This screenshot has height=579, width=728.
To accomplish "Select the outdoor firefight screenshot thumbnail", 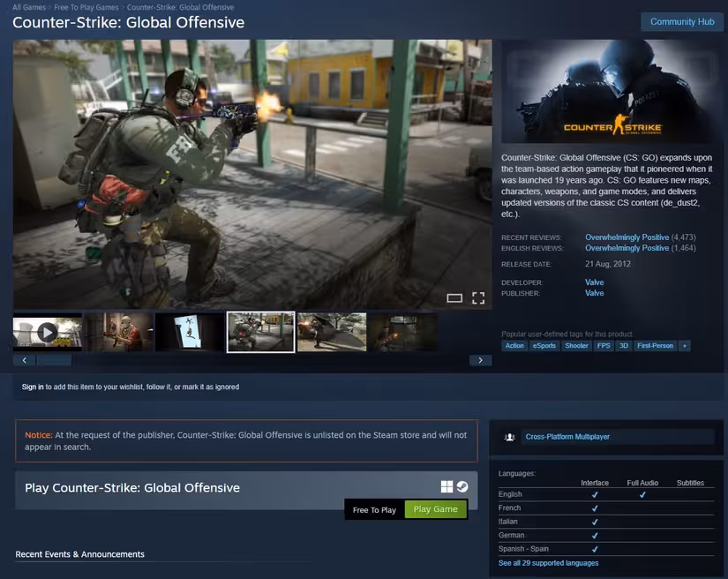I will point(332,332).
